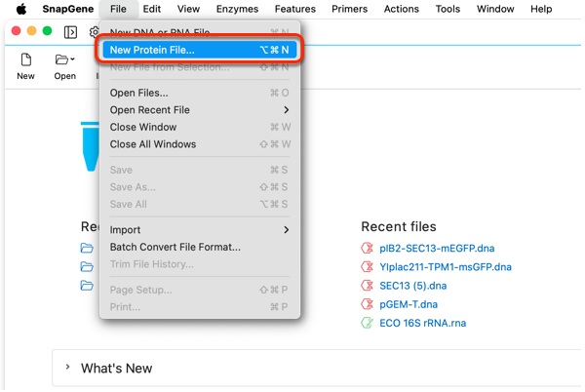Open recent file pGEM-T.dna
Image resolution: width=585 pixels, height=392 pixels.
click(409, 304)
